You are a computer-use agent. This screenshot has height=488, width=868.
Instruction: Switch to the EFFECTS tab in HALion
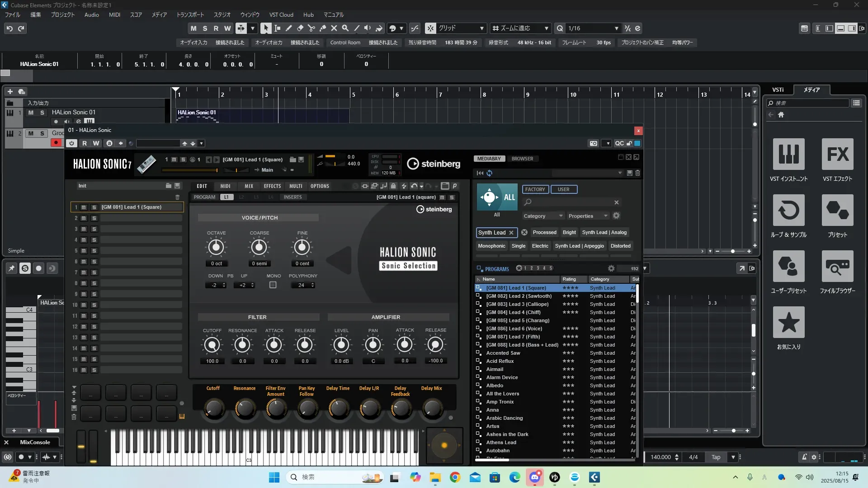272,186
